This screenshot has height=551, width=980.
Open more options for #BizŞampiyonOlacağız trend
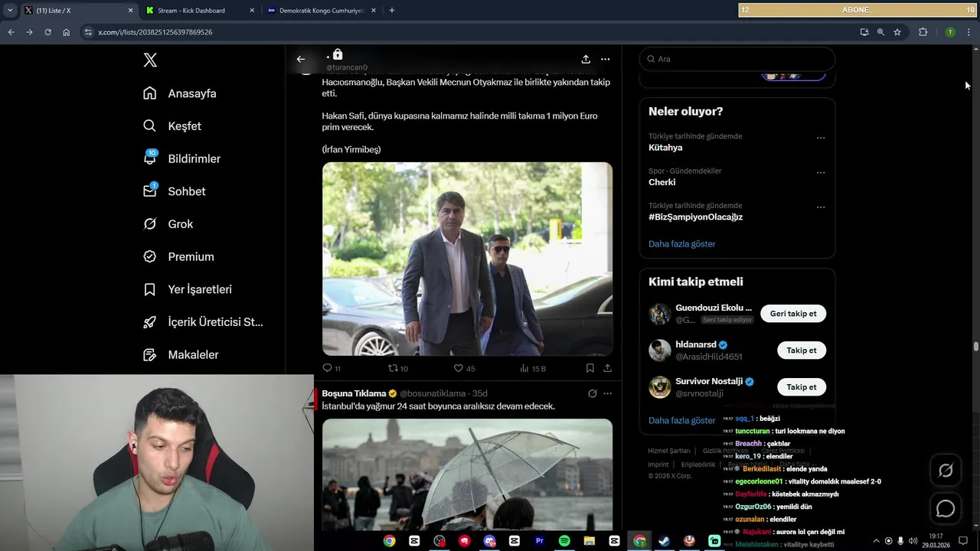(x=821, y=207)
